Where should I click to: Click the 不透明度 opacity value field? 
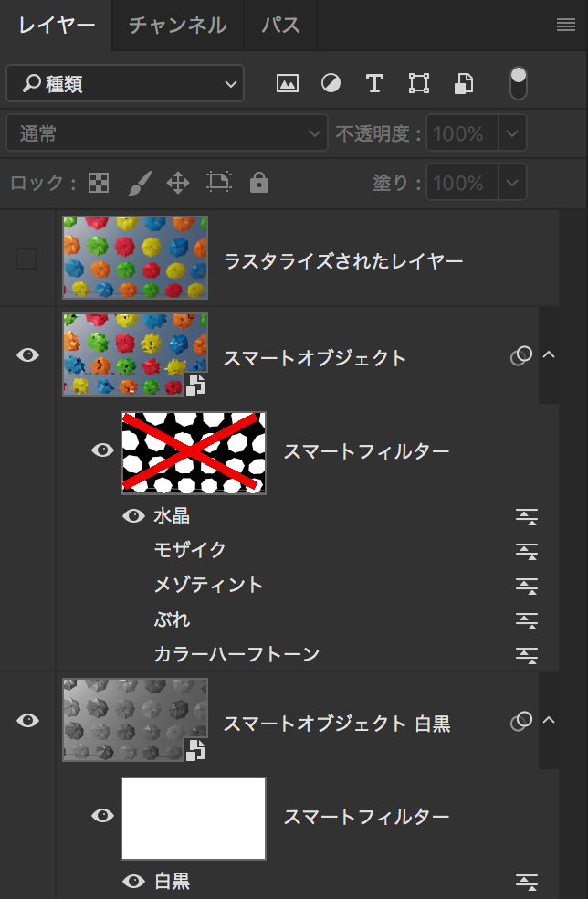click(x=463, y=133)
